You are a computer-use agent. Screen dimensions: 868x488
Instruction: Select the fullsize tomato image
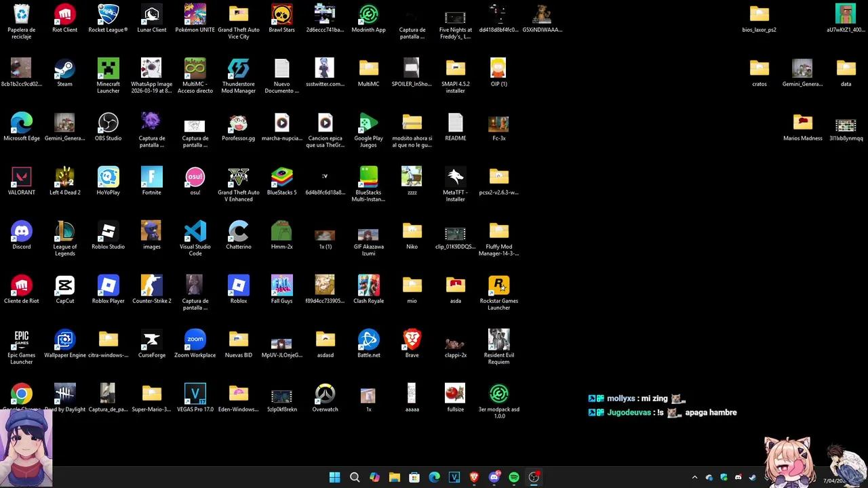pos(455,398)
